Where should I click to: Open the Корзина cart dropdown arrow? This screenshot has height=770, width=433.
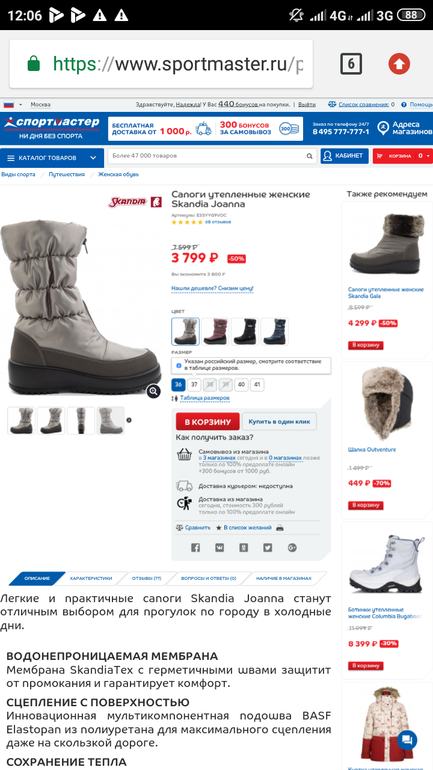[429, 156]
